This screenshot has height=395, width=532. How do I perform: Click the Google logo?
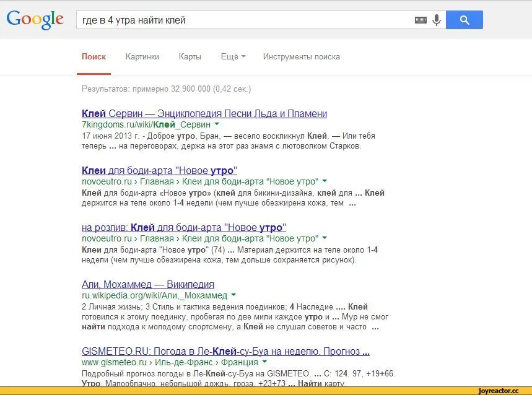[35, 20]
